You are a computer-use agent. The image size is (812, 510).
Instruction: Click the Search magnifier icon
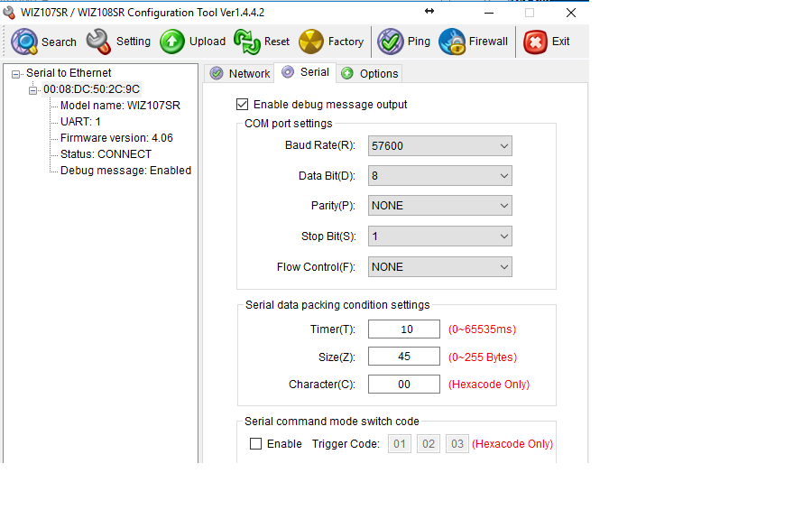[x=24, y=42]
